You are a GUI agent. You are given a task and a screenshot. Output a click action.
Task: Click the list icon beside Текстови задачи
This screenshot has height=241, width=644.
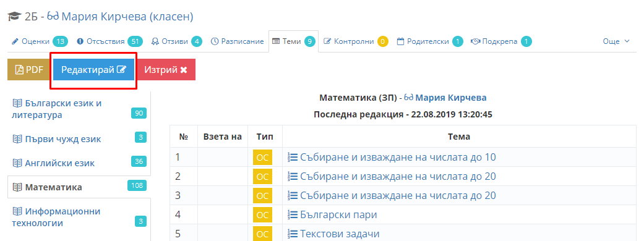[292, 234]
